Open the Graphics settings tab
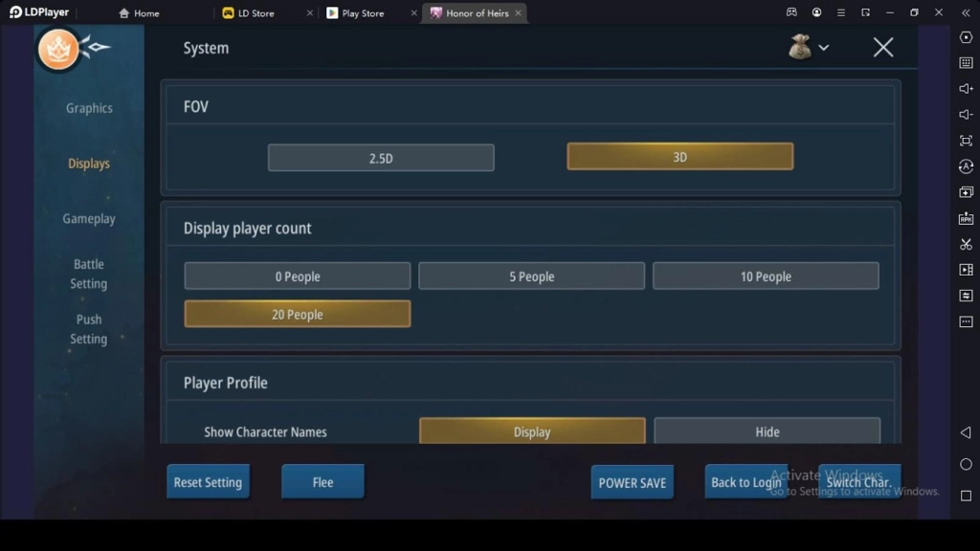 click(x=89, y=108)
